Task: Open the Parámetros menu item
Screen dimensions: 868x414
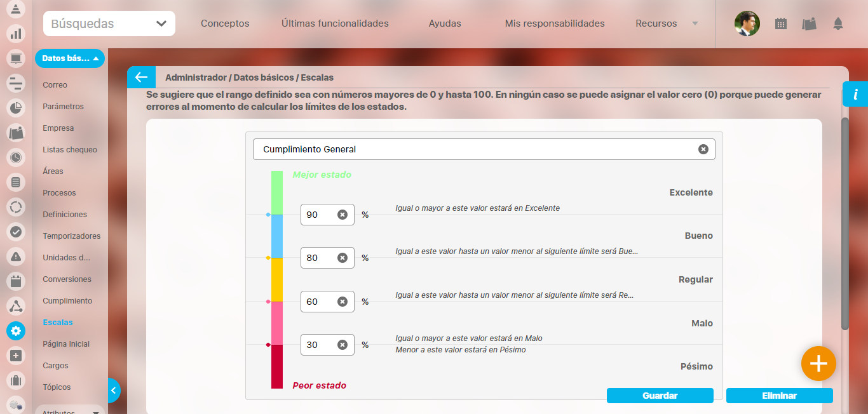Action: [63, 107]
